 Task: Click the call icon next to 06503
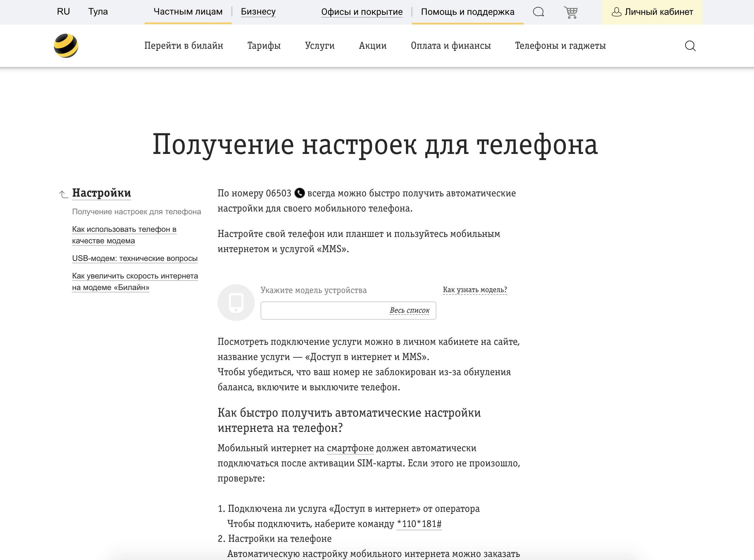[x=300, y=193]
